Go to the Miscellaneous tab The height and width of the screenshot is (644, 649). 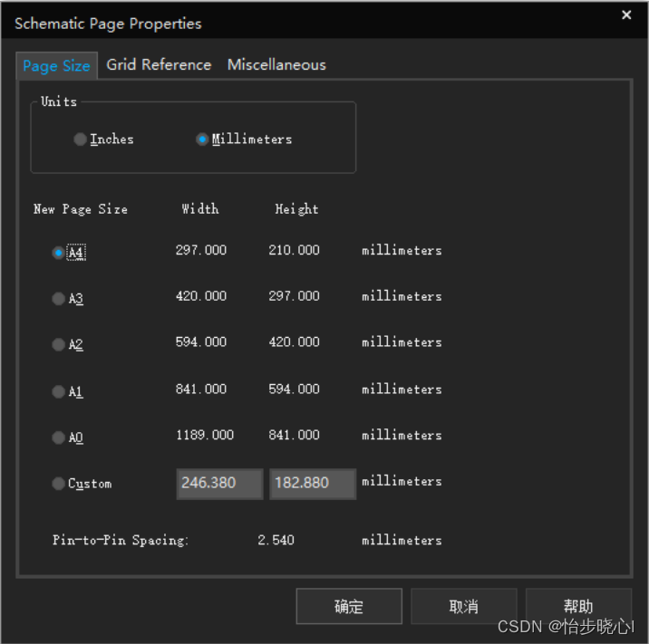[276, 65]
